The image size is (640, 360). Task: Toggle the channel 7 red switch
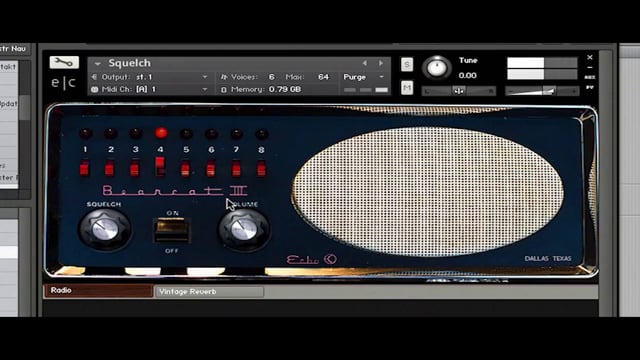(x=236, y=168)
